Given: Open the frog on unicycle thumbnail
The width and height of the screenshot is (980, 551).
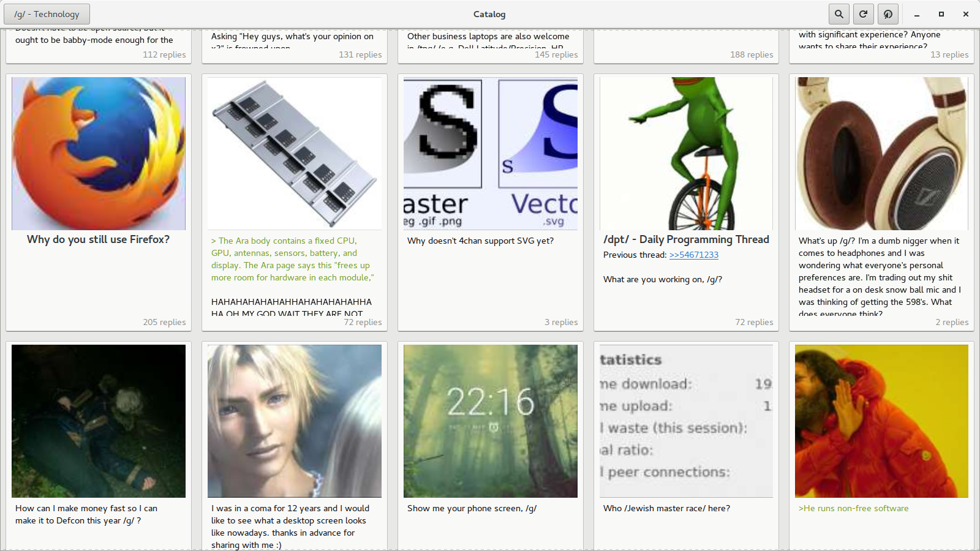Looking at the screenshot, I should (686, 154).
